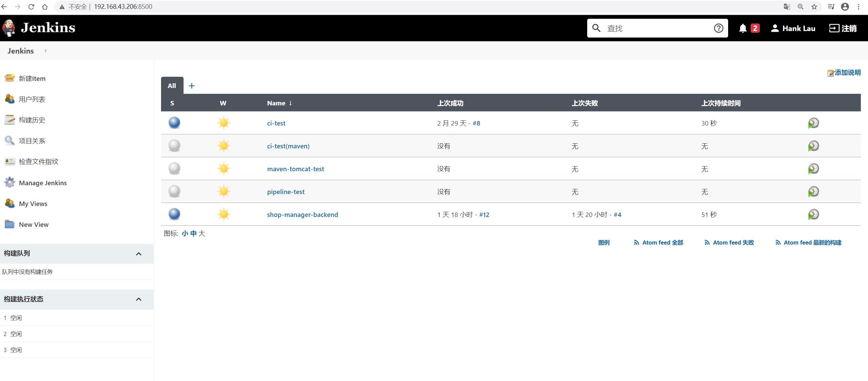Viewport: 868px width, 381px height.
Task: Expand the Jenkins breadcrumb arrow
Action: (x=46, y=51)
